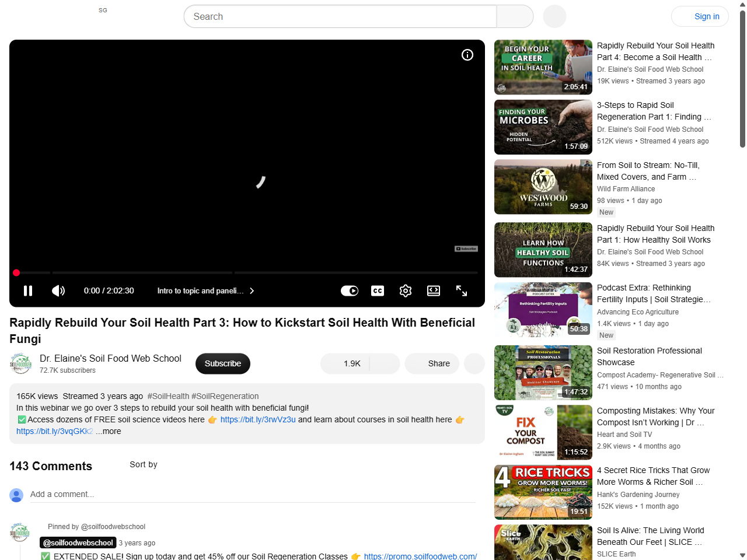Switch the player to theater mode
The width and height of the screenshot is (747, 560).
pos(434,290)
